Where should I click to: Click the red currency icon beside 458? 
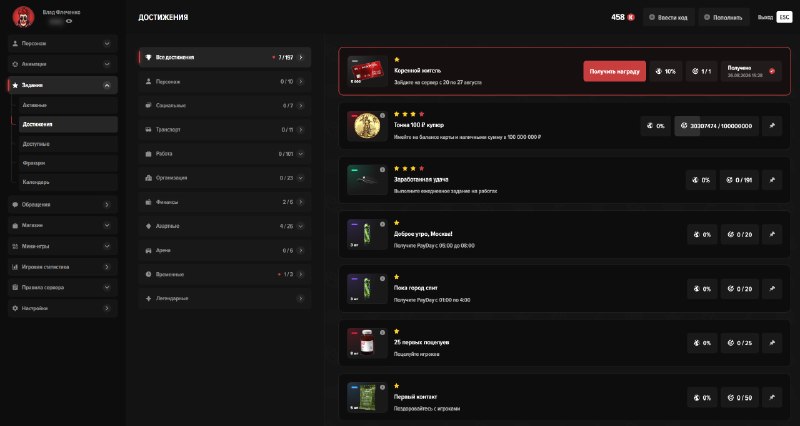click(631, 17)
